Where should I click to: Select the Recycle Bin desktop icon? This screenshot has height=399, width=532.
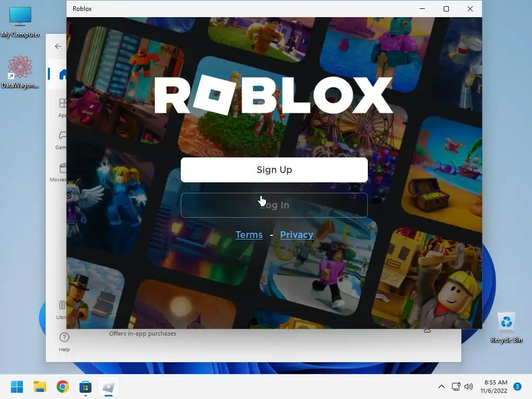506,328
